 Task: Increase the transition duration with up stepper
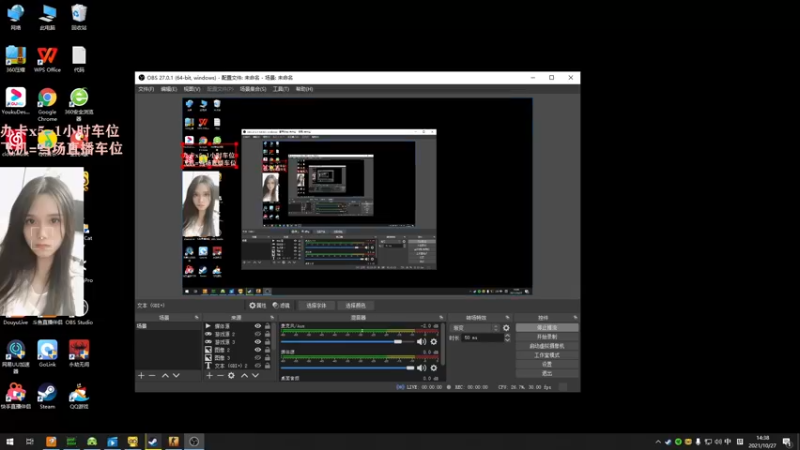point(507,335)
